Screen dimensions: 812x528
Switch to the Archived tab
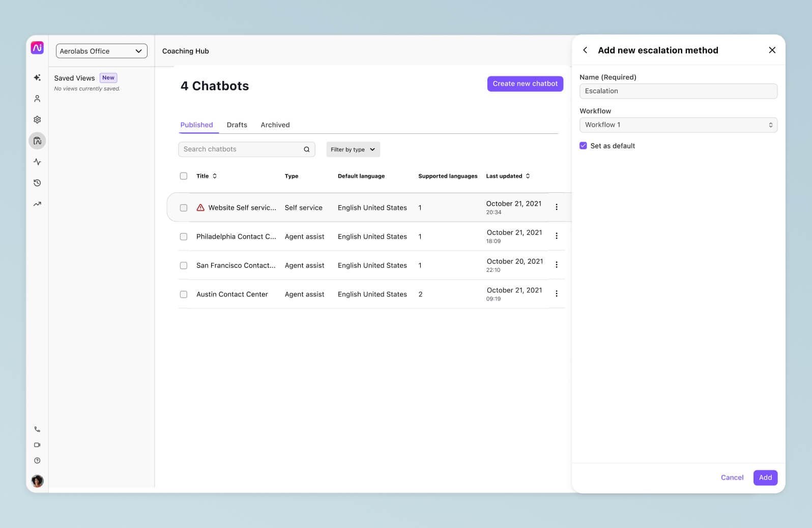(275, 125)
